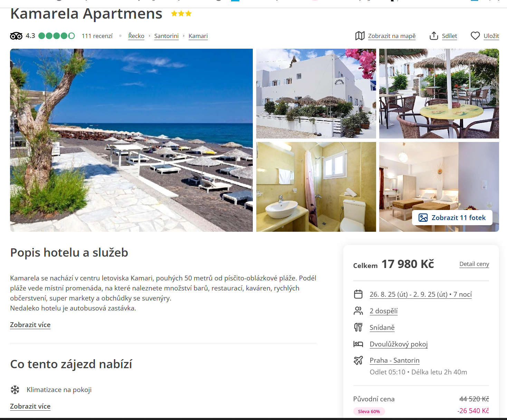Click the calendar icon by the trip dates
The height and width of the screenshot is (420, 507).
tap(358, 294)
